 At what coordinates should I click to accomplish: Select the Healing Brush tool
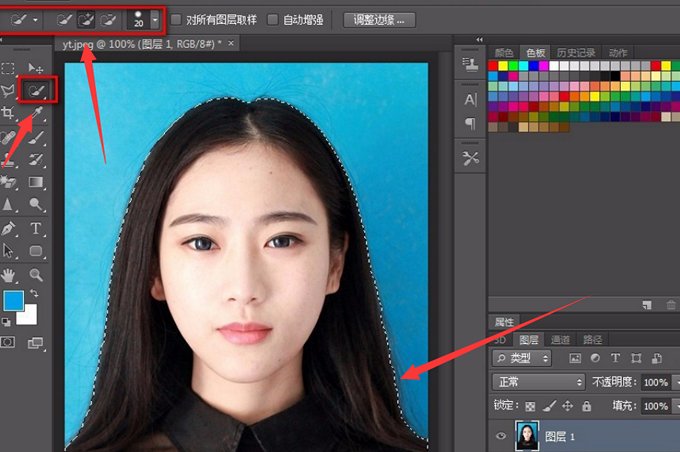[8, 137]
